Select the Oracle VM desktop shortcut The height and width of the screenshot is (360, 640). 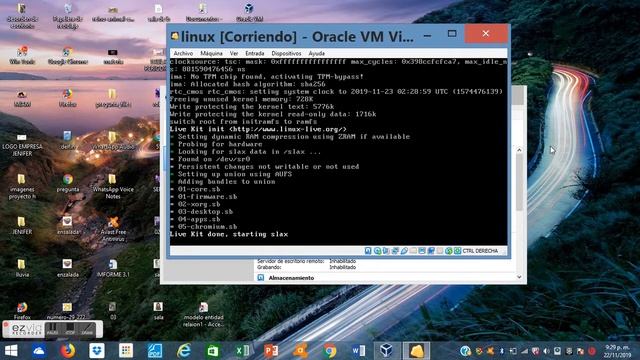[x=249, y=12]
